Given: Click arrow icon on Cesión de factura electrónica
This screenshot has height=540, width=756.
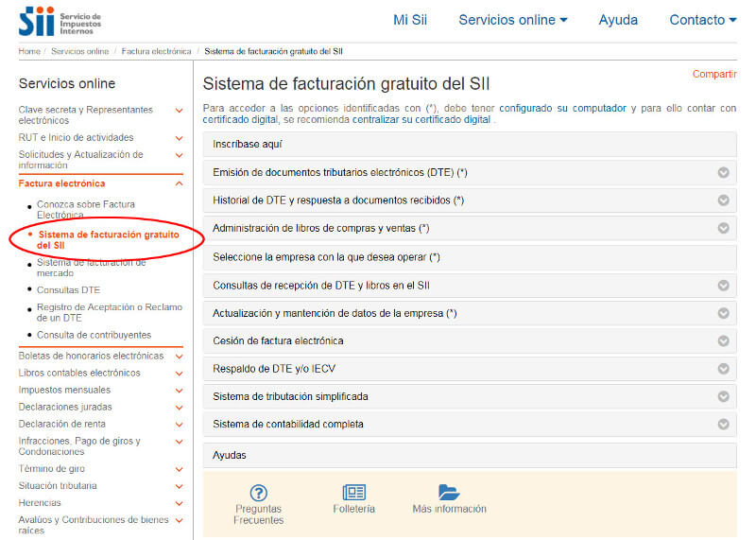Looking at the screenshot, I should coord(724,340).
